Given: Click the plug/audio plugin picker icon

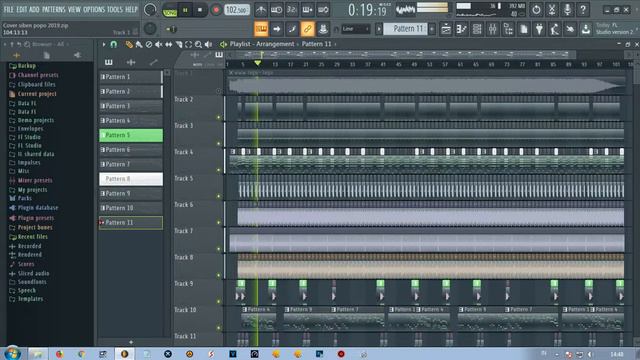Looking at the screenshot, I should pyautogui.click(x=539, y=29).
